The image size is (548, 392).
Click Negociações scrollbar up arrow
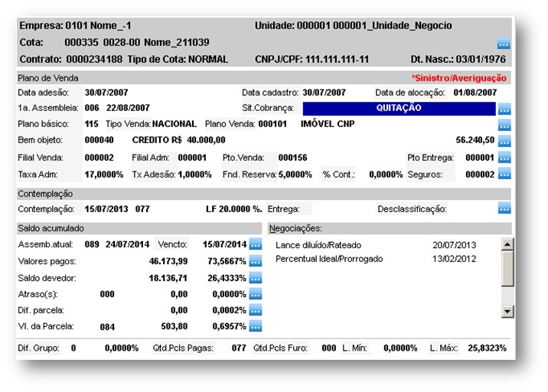507,244
